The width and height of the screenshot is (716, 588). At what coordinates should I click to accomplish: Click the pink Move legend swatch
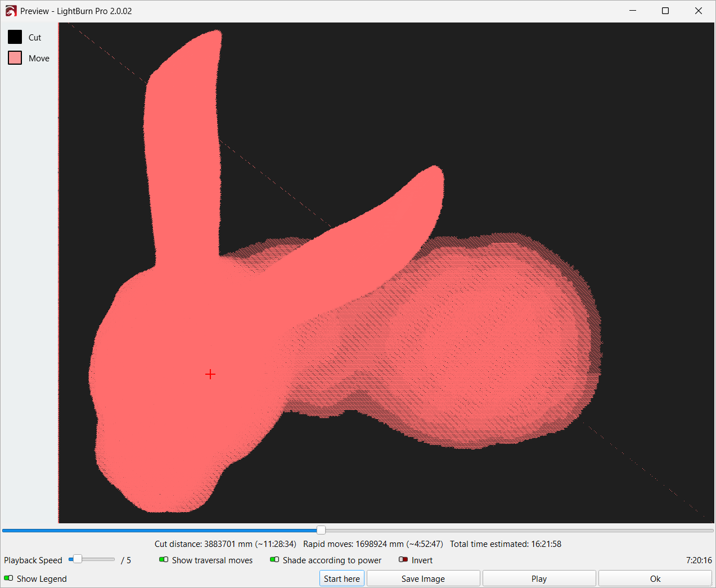pos(15,58)
